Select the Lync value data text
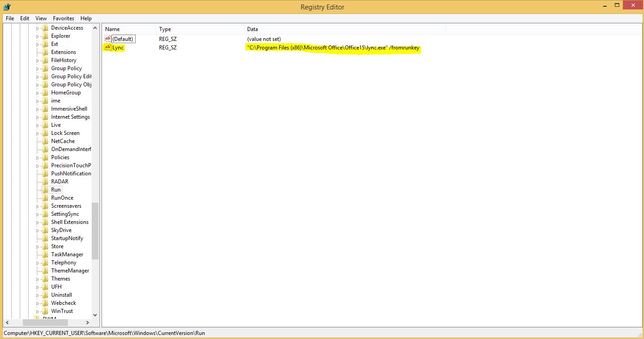The width and height of the screenshot is (644, 339). [333, 48]
